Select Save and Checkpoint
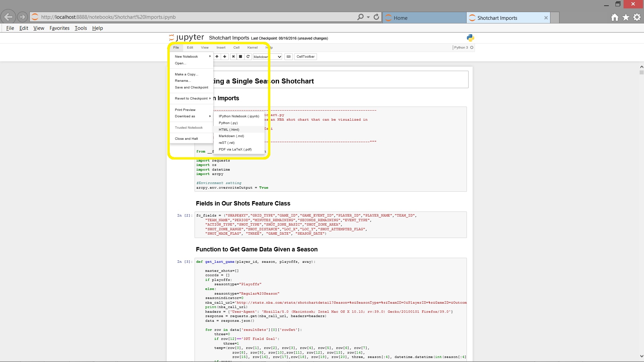The image size is (644, 362). (192, 87)
